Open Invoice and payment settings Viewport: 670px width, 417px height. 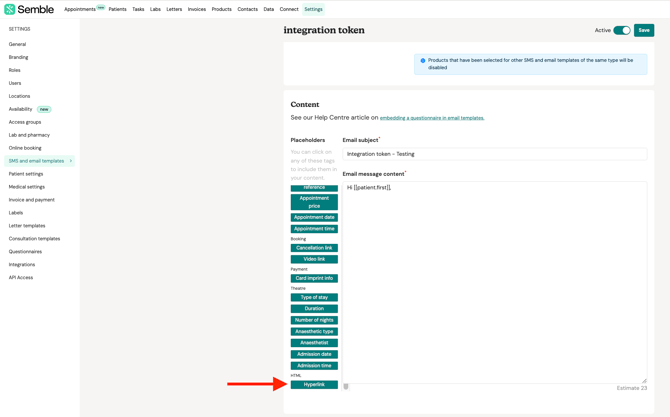pos(32,200)
